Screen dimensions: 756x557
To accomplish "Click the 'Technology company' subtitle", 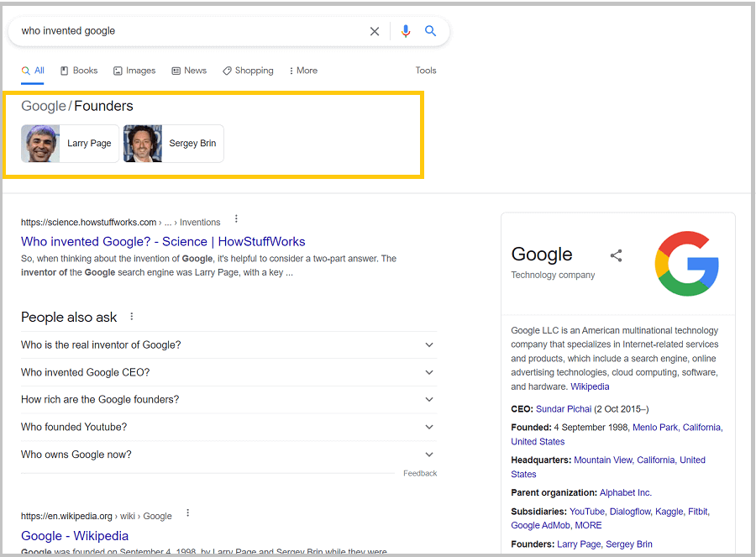I will coord(553,275).
